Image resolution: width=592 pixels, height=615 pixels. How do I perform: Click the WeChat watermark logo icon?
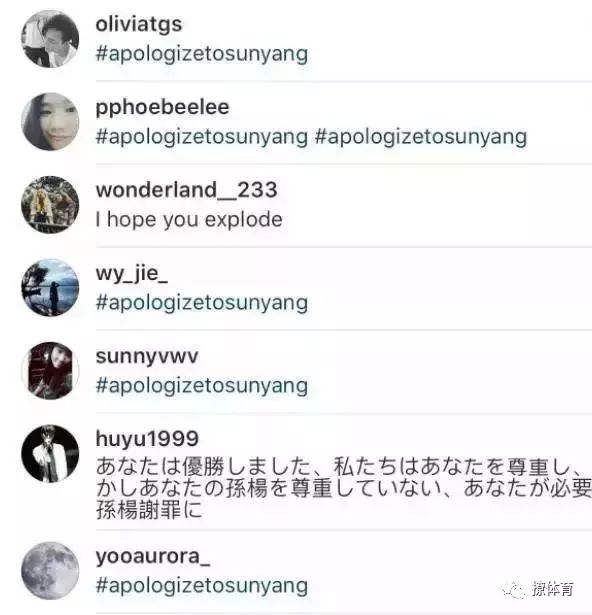[x=513, y=590]
